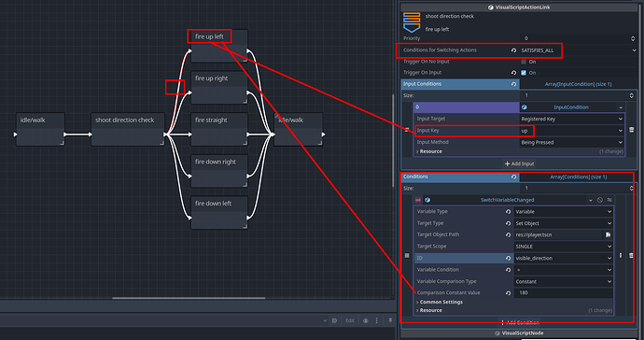Image resolution: width=644 pixels, height=340 pixels.
Task: Click the not-equal icon beside SwitchVariableChanged
Action: pos(609,200)
